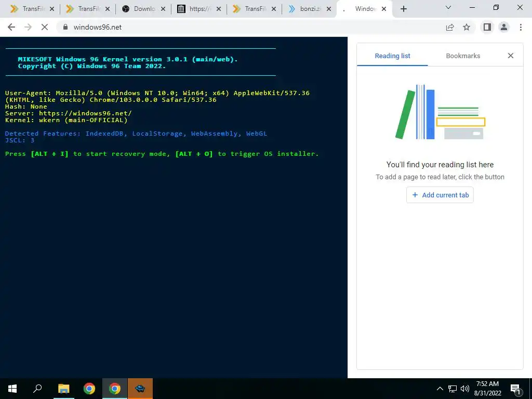Open Windows taskbar search

[x=37, y=389]
